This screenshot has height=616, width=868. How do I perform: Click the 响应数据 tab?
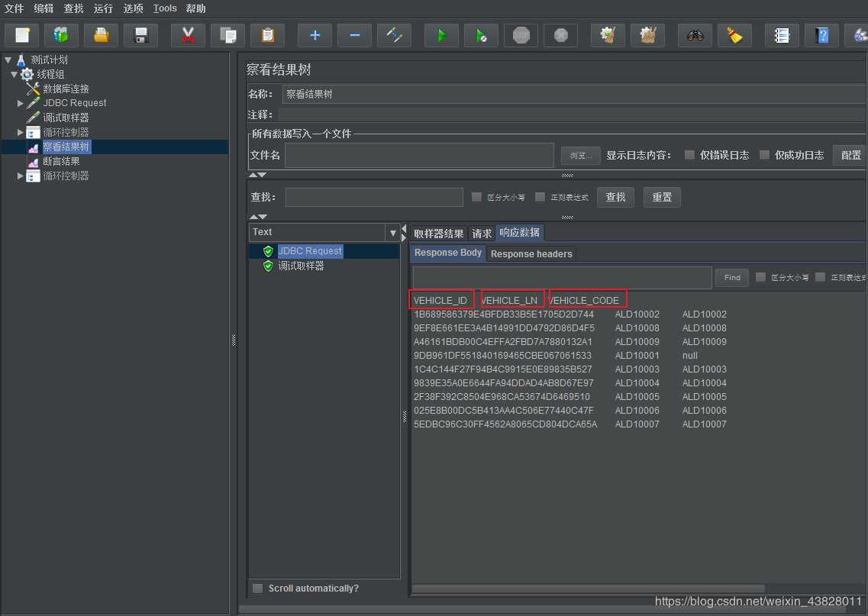(x=519, y=233)
